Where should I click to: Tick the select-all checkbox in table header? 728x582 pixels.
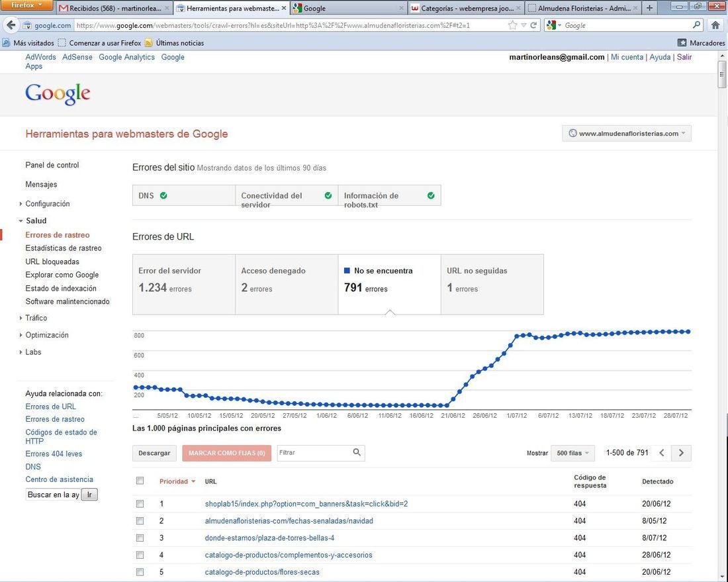[140, 481]
